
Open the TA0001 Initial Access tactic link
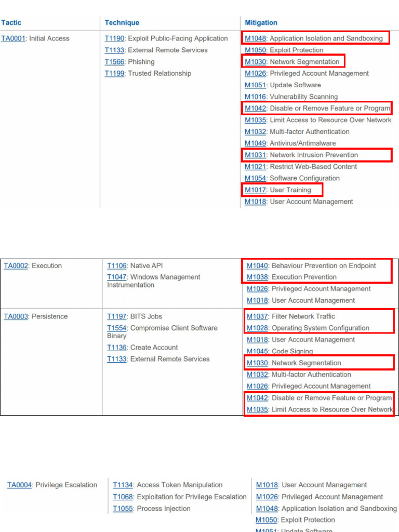click(x=13, y=38)
